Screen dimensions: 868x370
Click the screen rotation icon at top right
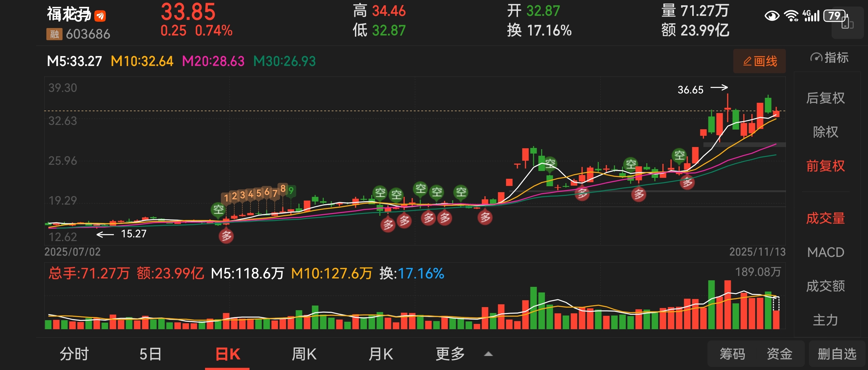(x=847, y=24)
